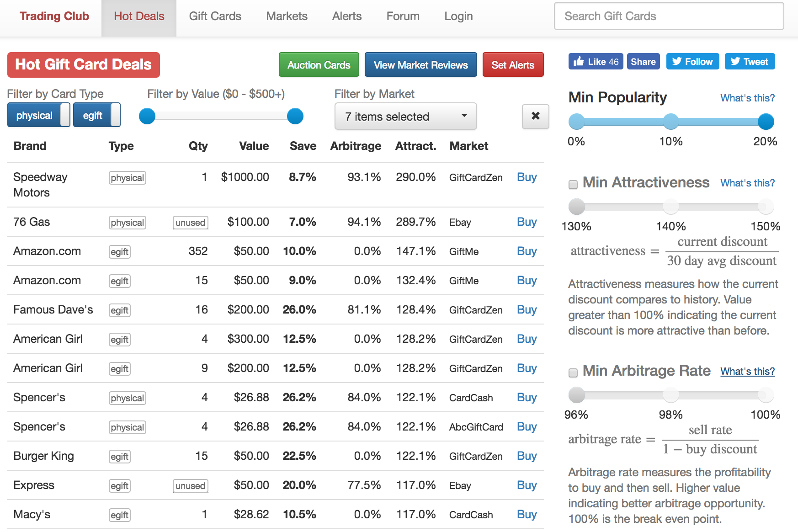Click the Auction Cards button
The height and width of the screenshot is (532, 798).
(319, 65)
